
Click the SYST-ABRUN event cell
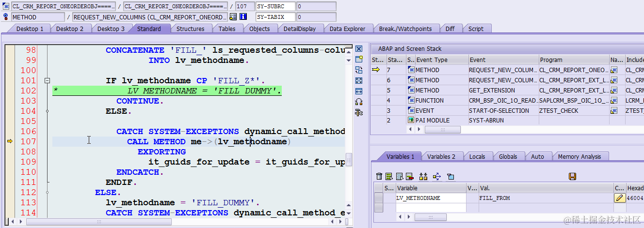pos(503,120)
